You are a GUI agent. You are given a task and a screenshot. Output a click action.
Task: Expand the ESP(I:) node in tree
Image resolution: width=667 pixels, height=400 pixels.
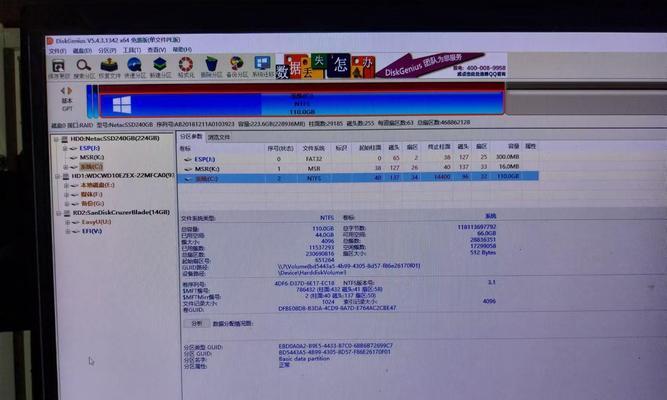tap(65, 149)
